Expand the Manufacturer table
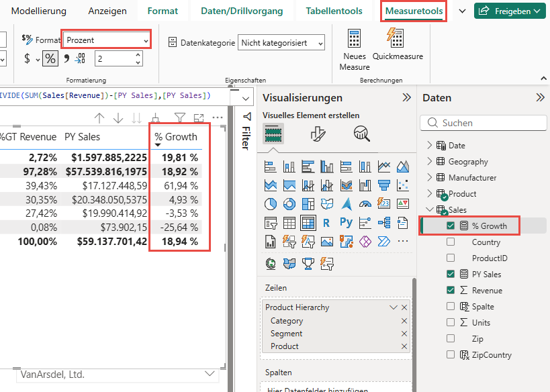 [x=430, y=177]
